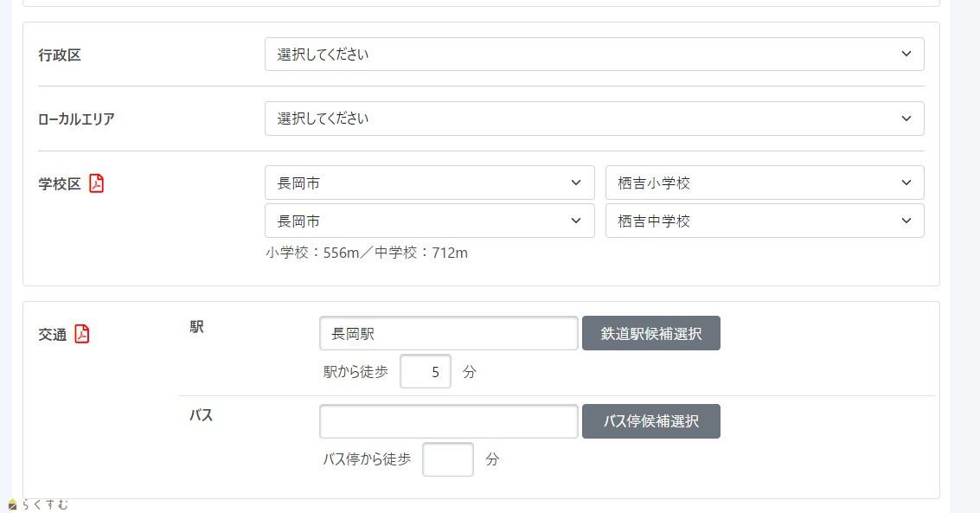Click the らくすむ logo

click(x=38, y=504)
